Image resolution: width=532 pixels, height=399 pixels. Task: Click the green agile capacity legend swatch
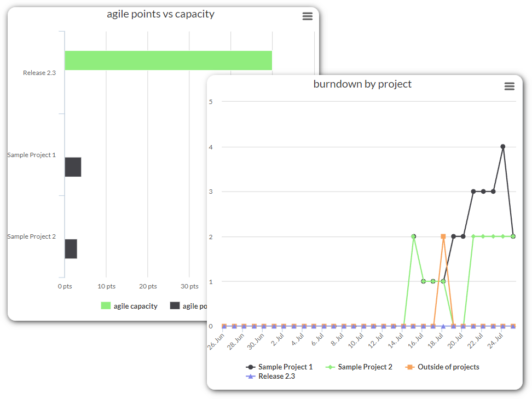pos(106,306)
